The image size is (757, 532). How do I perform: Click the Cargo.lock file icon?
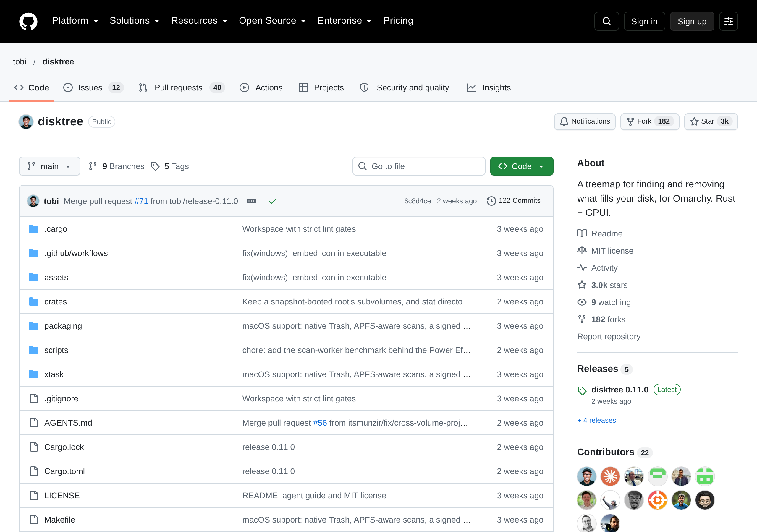tap(34, 447)
